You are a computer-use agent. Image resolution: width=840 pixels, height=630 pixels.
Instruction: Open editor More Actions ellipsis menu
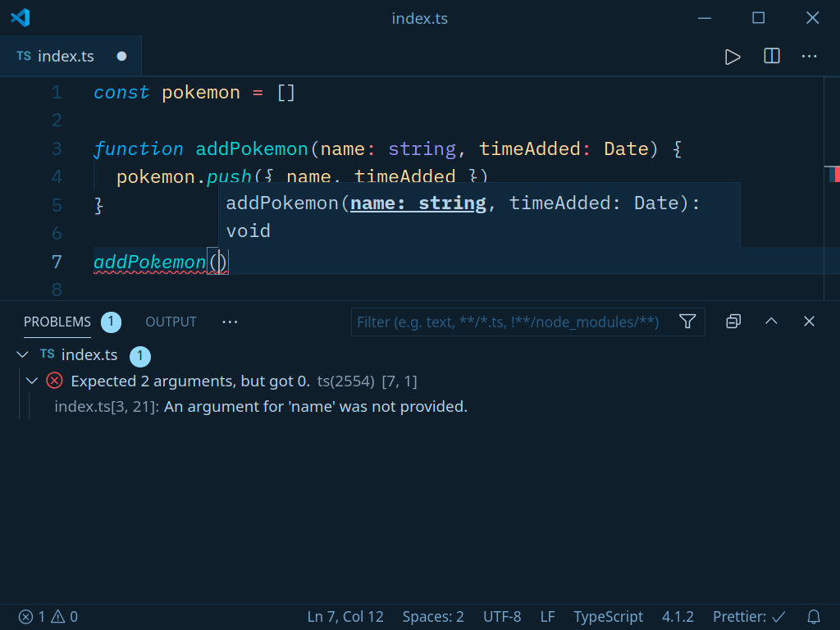click(809, 57)
